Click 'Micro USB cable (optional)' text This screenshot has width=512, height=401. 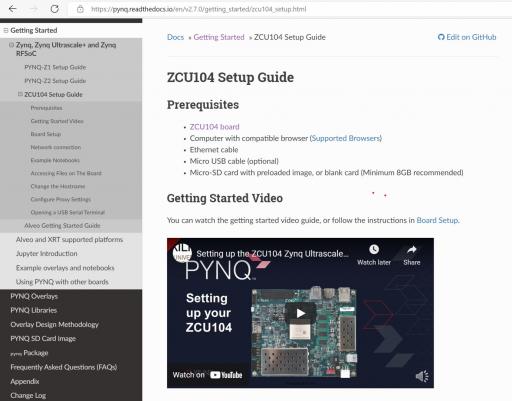pos(234,161)
